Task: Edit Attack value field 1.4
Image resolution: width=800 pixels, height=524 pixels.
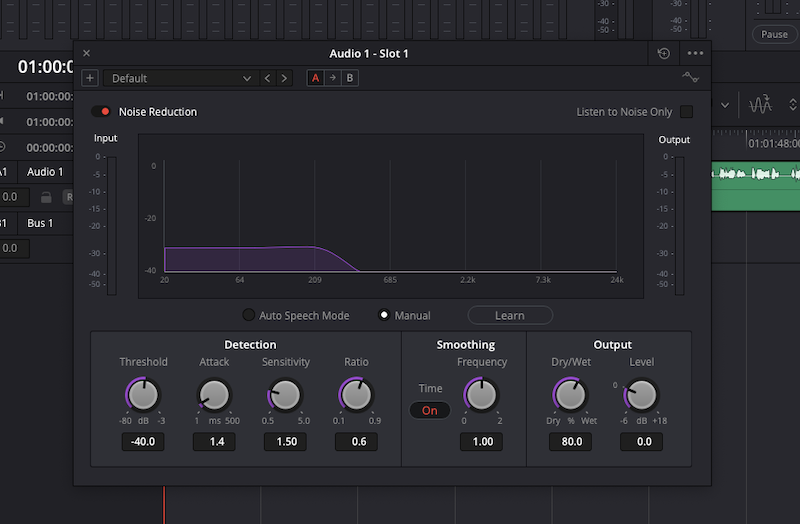Action: click(x=214, y=441)
